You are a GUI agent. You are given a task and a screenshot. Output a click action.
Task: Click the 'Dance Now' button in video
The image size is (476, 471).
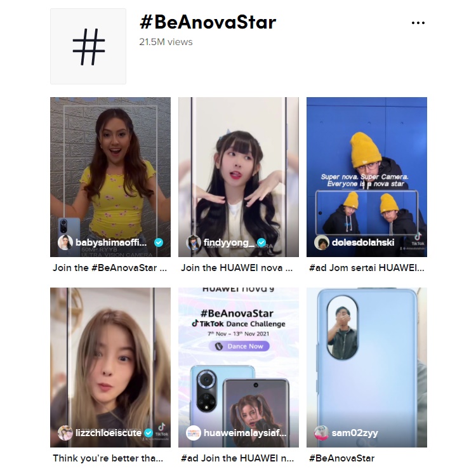[x=239, y=346]
